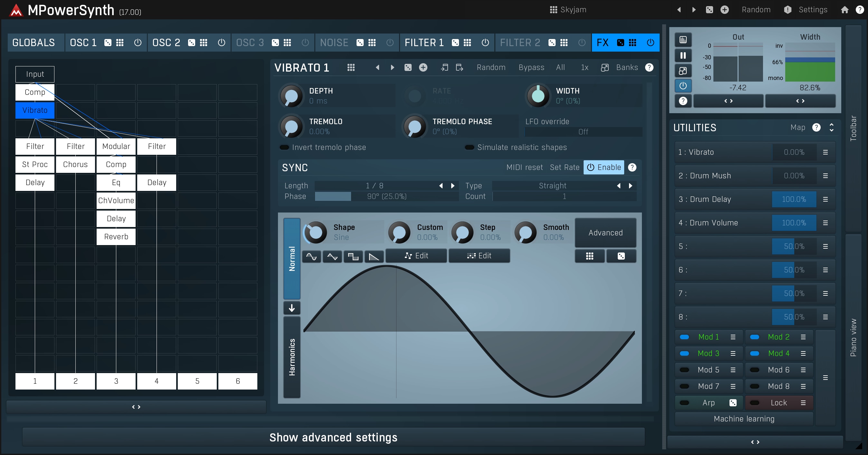This screenshot has height=455, width=868.
Task: Open the Vibrato 1 help question mark
Action: [649, 67]
